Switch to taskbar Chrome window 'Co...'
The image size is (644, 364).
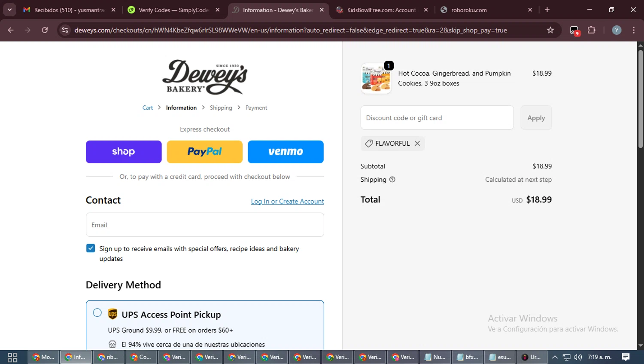point(141,357)
